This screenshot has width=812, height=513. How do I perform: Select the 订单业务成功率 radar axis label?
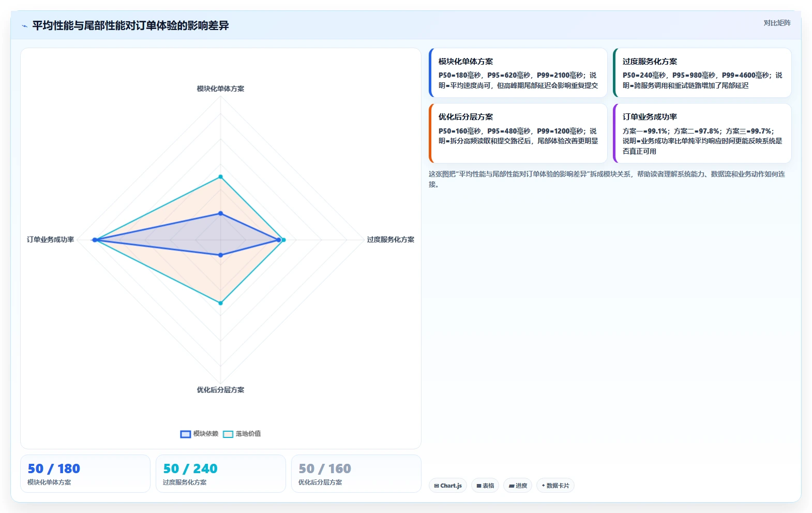(x=51, y=240)
